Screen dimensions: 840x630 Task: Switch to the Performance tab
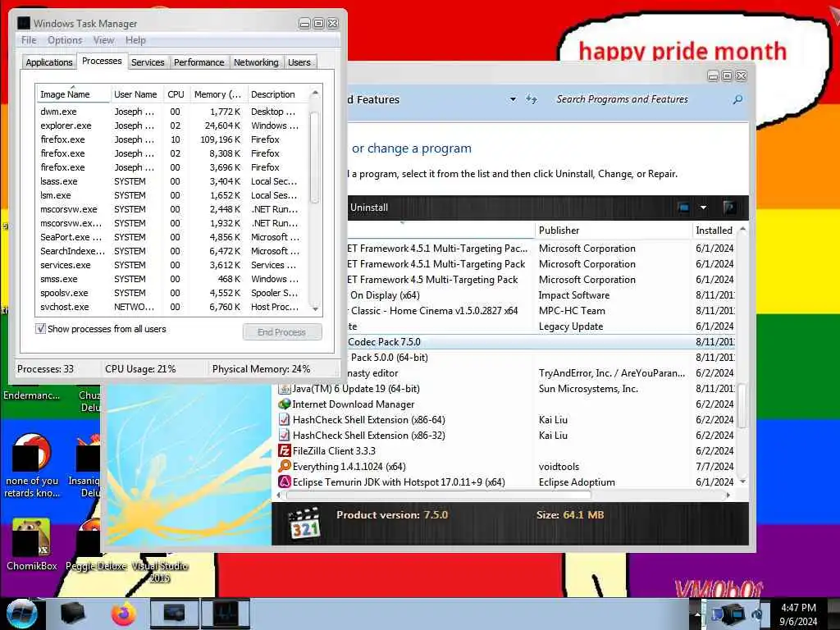click(199, 62)
